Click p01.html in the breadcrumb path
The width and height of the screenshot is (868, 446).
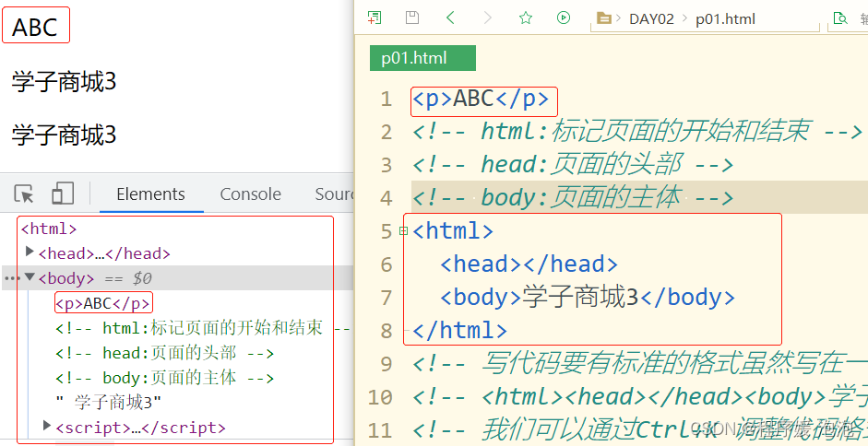click(725, 18)
